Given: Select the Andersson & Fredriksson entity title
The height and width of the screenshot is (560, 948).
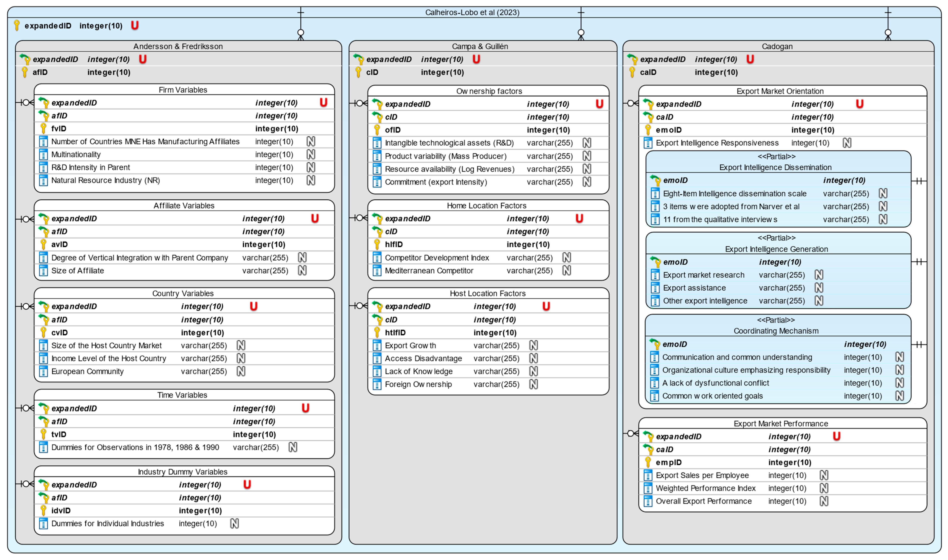Looking at the screenshot, I should (178, 46).
